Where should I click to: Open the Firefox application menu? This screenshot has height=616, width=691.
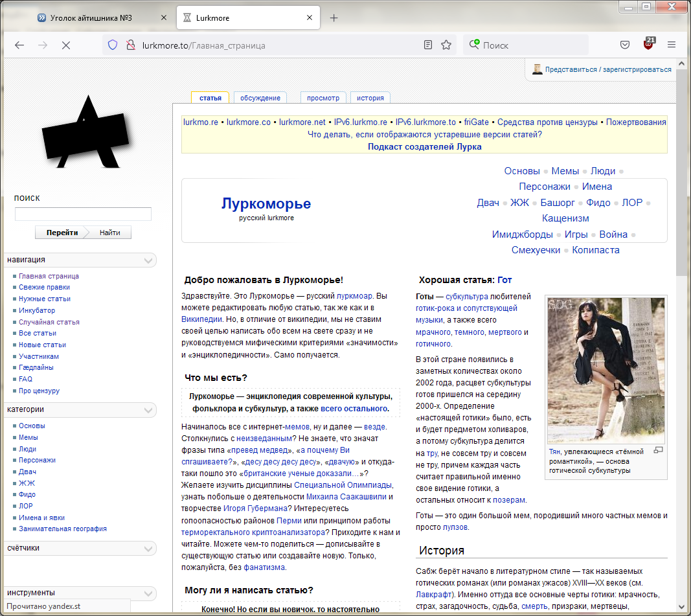tap(672, 45)
